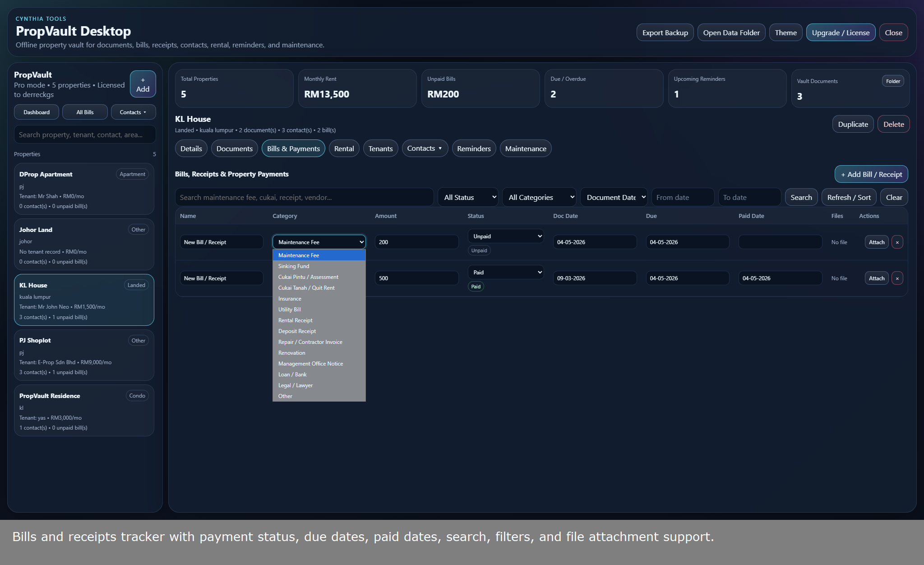This screenshot has width=924, height=565.
Task: Select Johor Land property card
Action: 84,245
